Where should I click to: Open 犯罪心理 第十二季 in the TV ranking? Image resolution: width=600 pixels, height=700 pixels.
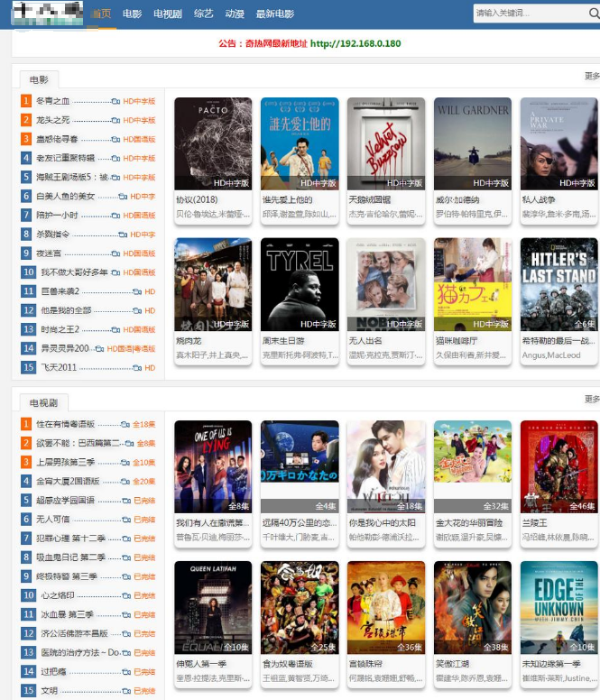pyautogui.click(x=70, y=539)
